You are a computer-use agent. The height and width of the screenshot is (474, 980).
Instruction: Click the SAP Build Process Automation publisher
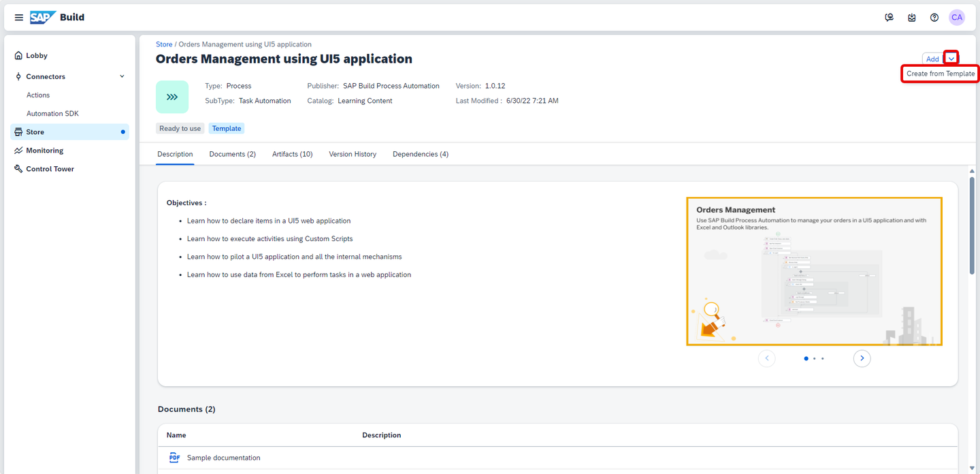391,86
